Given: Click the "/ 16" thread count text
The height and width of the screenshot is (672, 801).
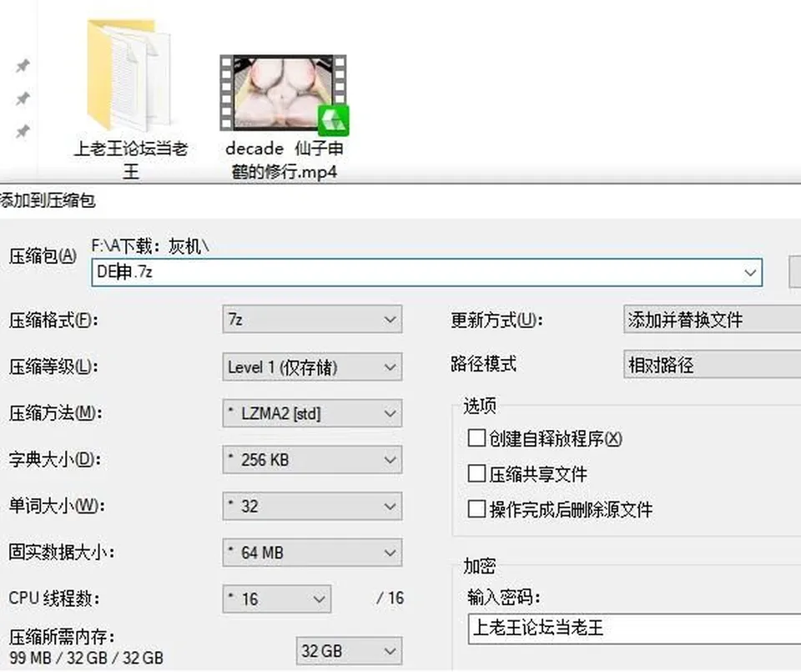Looking at the screenshot, I should coord(390,598).
